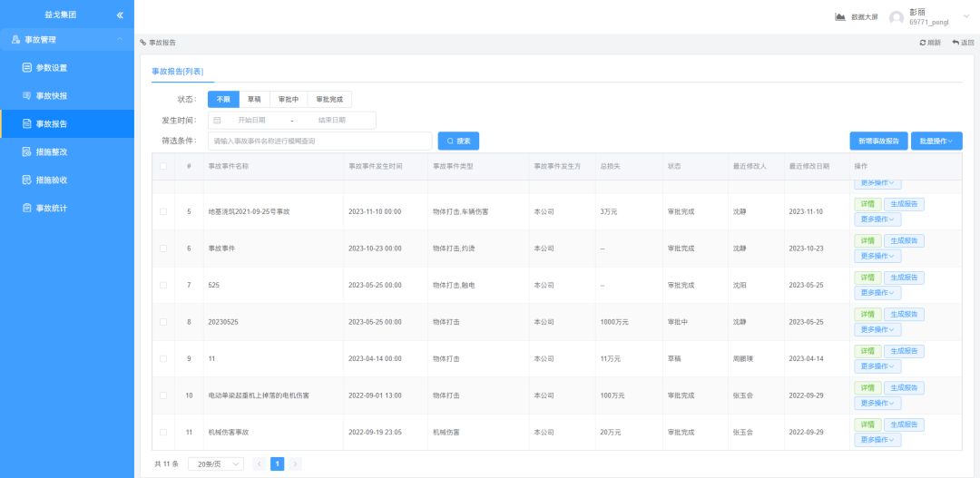Image resolution: width=980 pixels, height=478 pixels.
Task: Click the 数据大屏 chart icon
Action: pos(840,16)
